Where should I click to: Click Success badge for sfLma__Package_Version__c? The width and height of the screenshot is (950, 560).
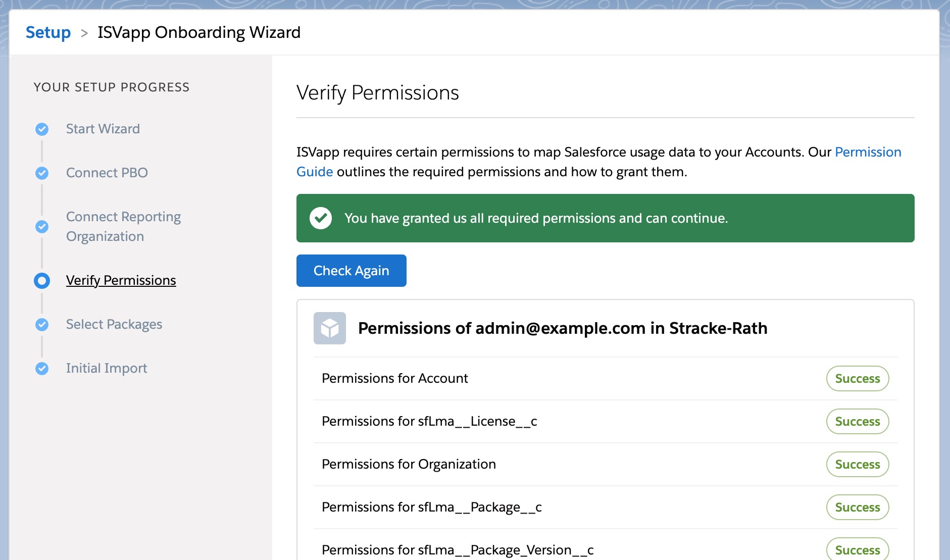tap(858, 549)
